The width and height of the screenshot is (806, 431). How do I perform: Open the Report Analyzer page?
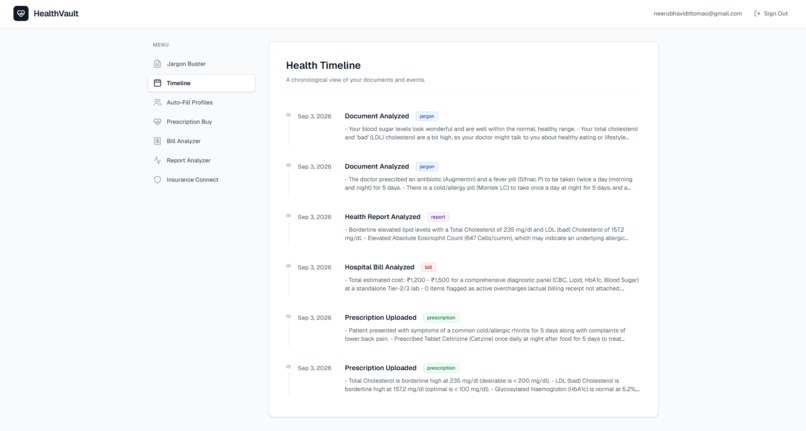[202, 160]
